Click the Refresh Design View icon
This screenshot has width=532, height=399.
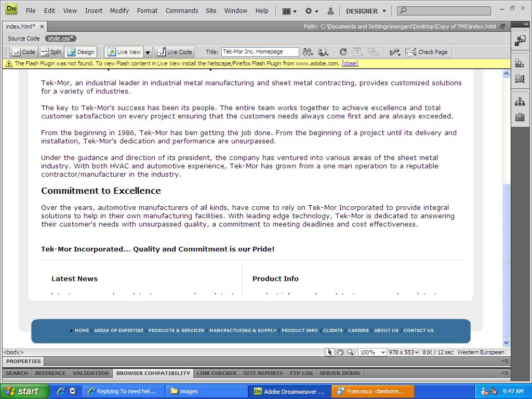pyautogui.click(x=343, y=52)
